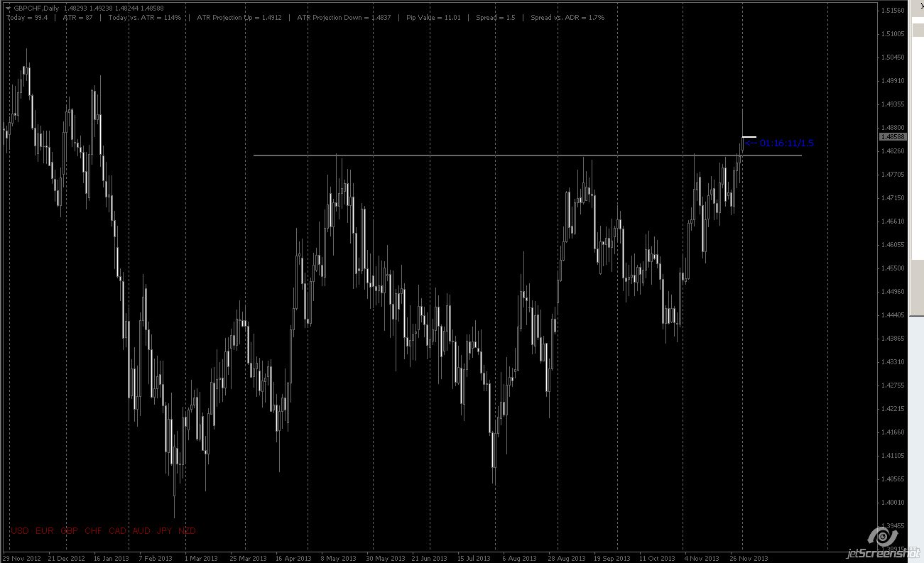The height and width of the screenshot is (563, 924).
Task: Click the 1.51560 price scale label
Action: (x=892, y=11)
